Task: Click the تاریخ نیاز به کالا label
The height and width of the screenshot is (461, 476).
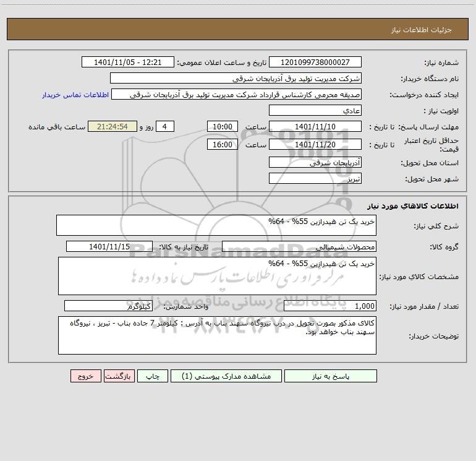Action: (x=184, y=247)
